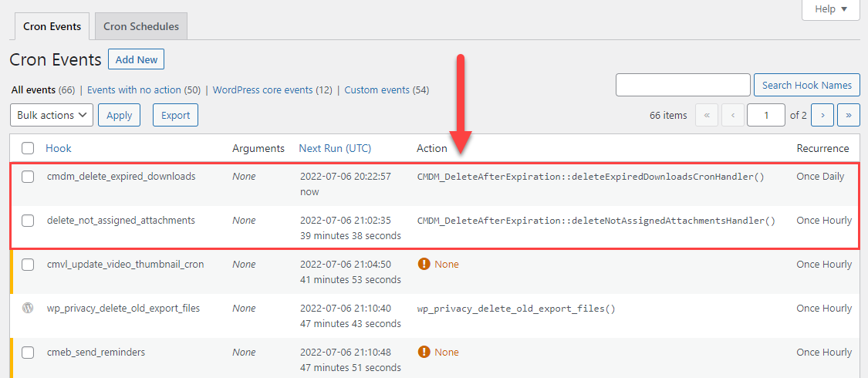Check the delete_not_assigned_attachments row checkbox

28,221
